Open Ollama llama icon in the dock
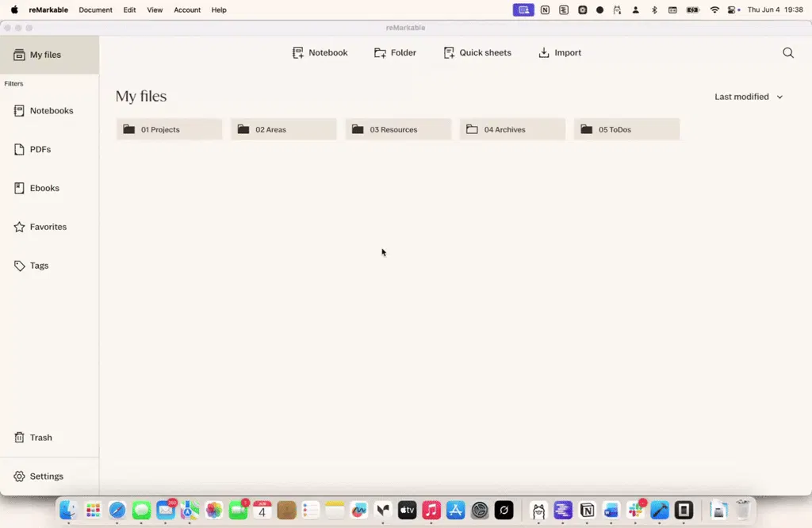 (538, 511)
